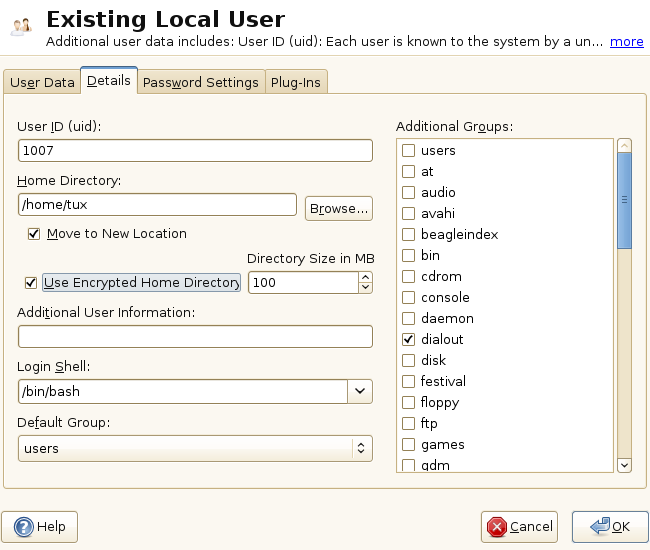Image resolution: width=650 pixels, height=550 pixels.
Task: Click the red Cancel icon
Action: [495, 527]
